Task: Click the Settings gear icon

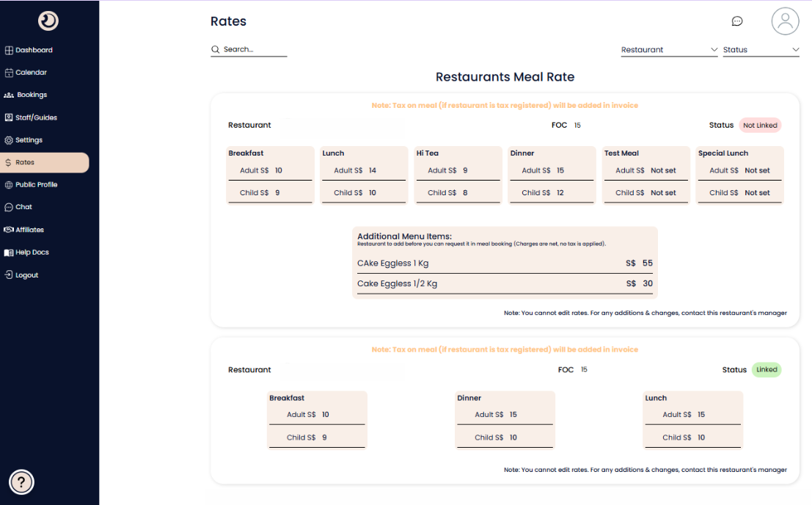Action: [x=9, y=140]
